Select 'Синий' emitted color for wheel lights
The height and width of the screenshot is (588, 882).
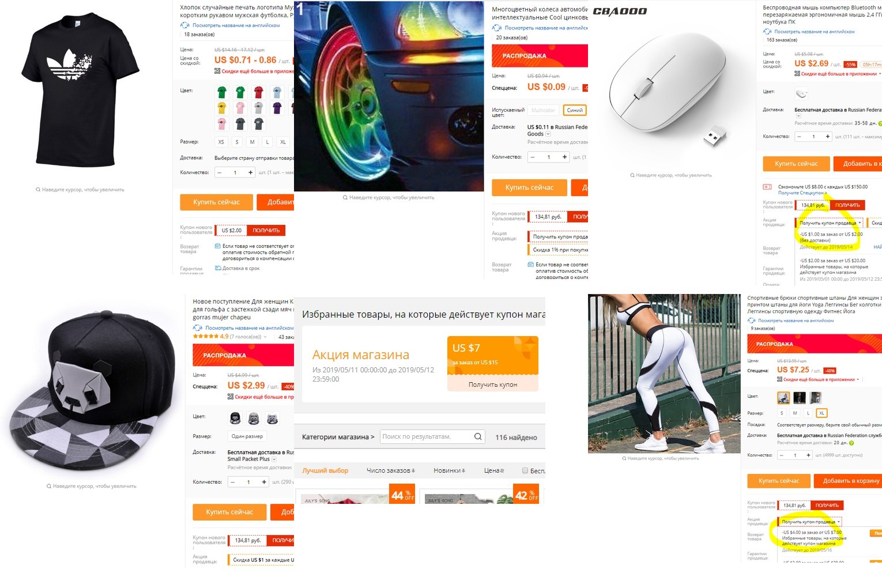575,110
